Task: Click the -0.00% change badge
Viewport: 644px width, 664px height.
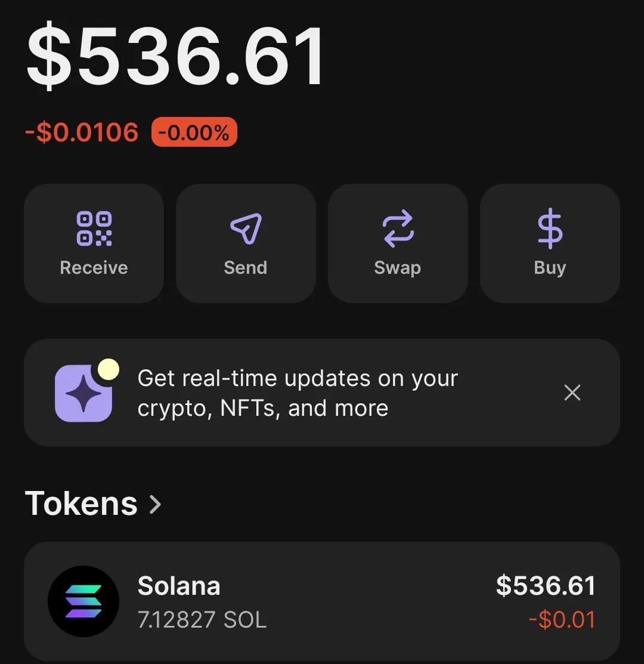Action: tap(194, 132)
